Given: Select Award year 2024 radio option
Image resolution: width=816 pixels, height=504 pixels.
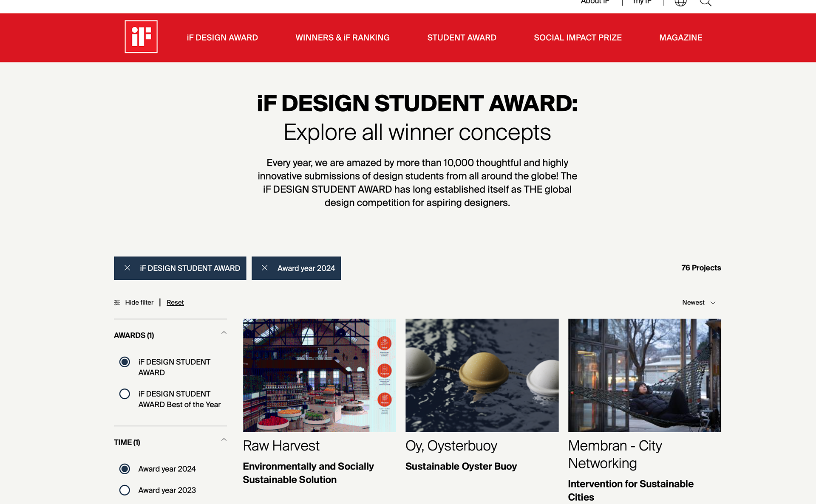Looking at the screenshot, I should click(125, 469).
